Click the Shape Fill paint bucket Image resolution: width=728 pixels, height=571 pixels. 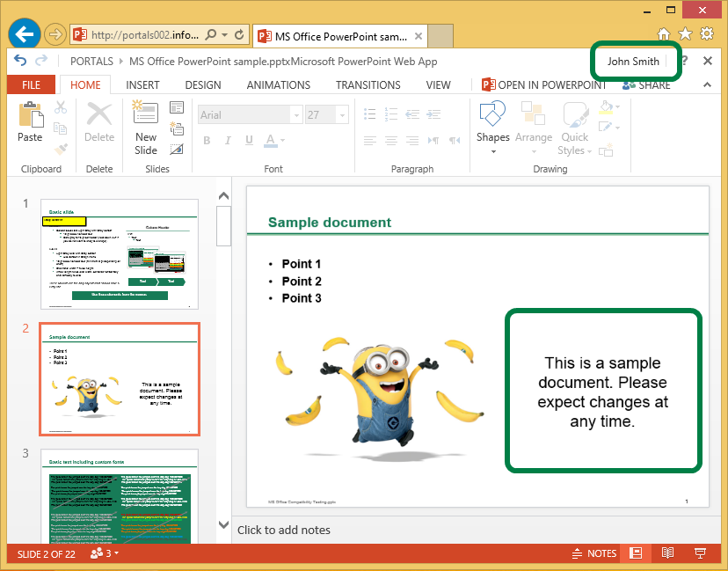(x=606, y=106)
